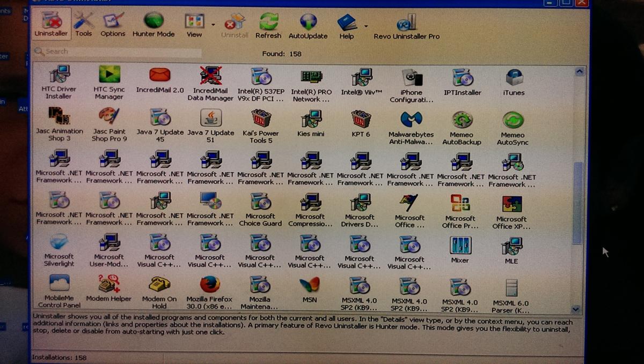
Task: Open the Help toolbar button
Action: [347, 27]
